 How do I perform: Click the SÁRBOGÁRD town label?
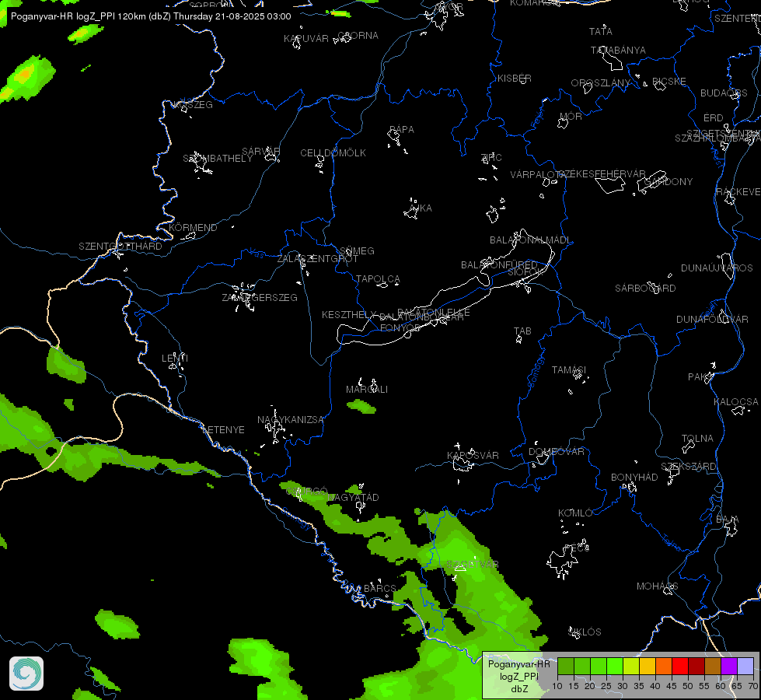coord(645,288)
